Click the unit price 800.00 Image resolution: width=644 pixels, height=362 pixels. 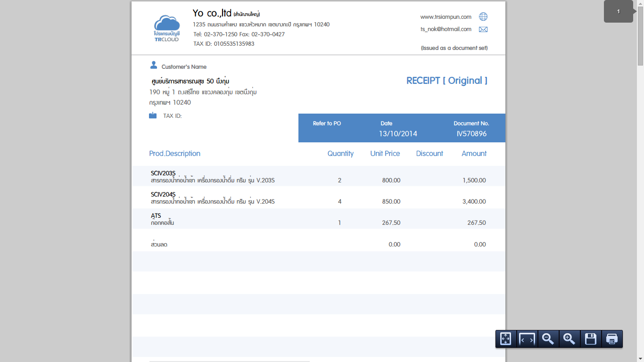click(391, 181)
